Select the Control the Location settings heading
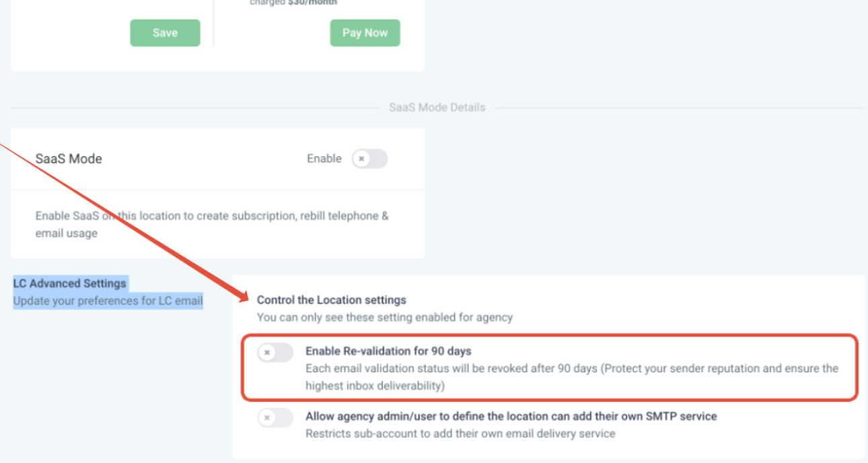The image size is (868, 463). [331, 300]
